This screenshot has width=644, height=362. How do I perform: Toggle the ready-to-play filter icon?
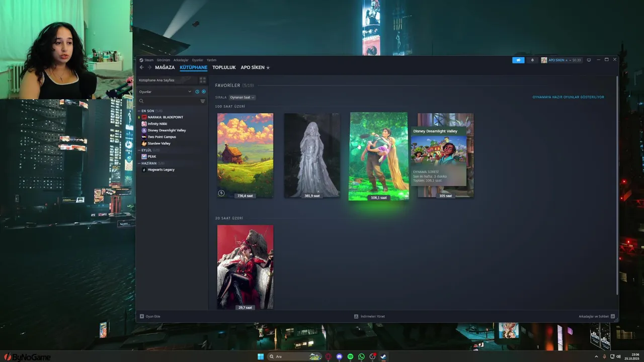pyautogui.click(x=204, y=92)
